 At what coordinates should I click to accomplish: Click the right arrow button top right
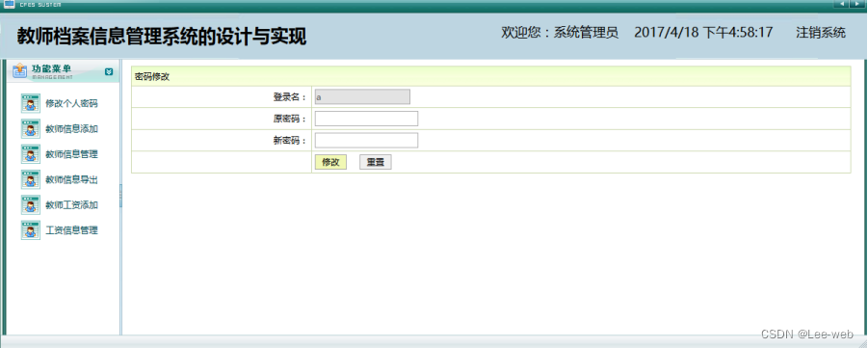click(857, 4)
